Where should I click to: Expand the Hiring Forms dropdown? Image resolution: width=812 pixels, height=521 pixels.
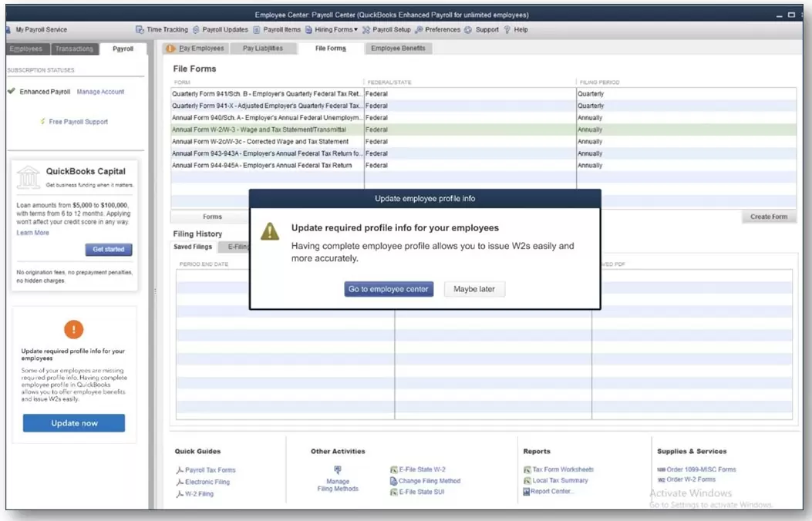pyautogui.click(x=335, y=30)
